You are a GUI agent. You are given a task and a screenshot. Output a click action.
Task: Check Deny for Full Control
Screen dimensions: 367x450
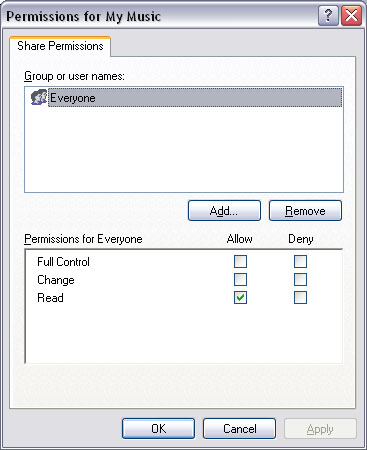coord(300,262)
